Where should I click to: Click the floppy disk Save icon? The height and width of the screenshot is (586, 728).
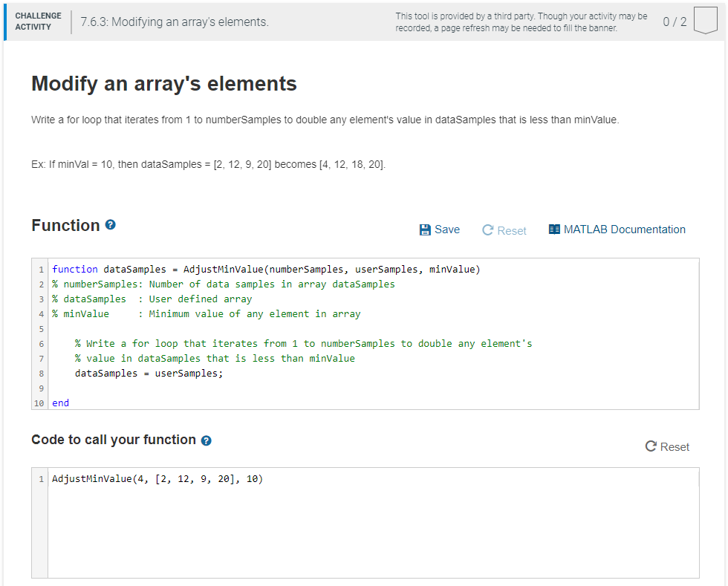(425, 229)
